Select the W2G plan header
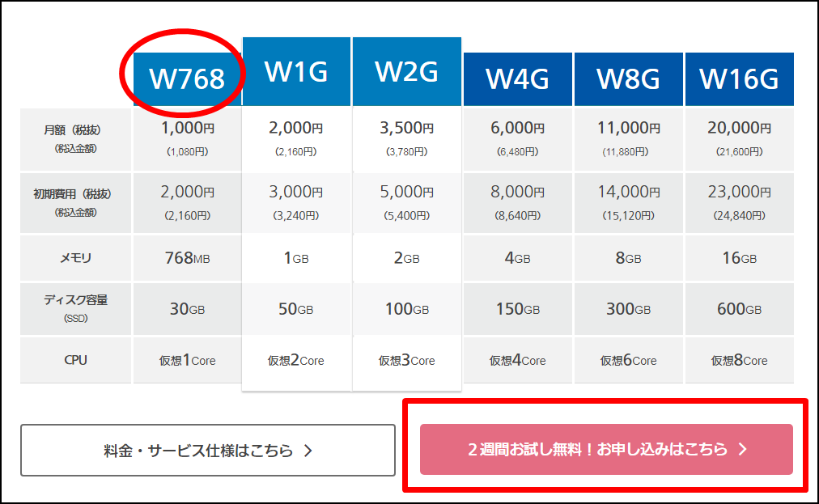 pos(406,72)
